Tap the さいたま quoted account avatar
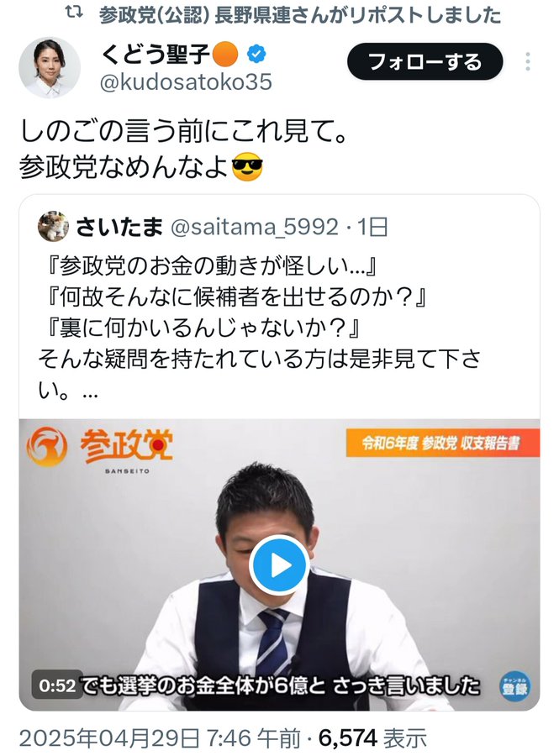 (x=53, y=226)
